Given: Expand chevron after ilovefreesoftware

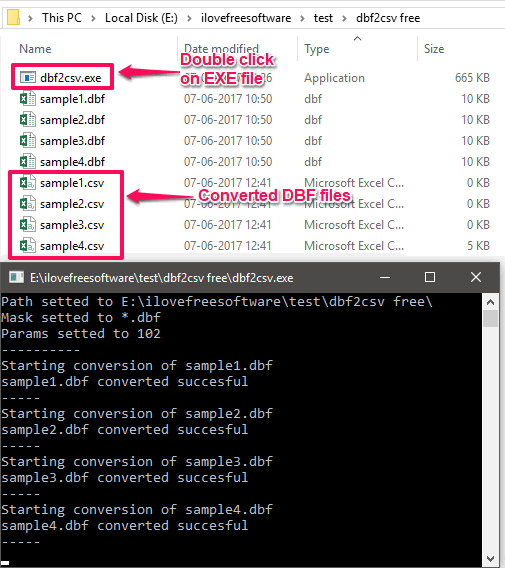Looking at the screenshot, I should (x=302, y=18).
